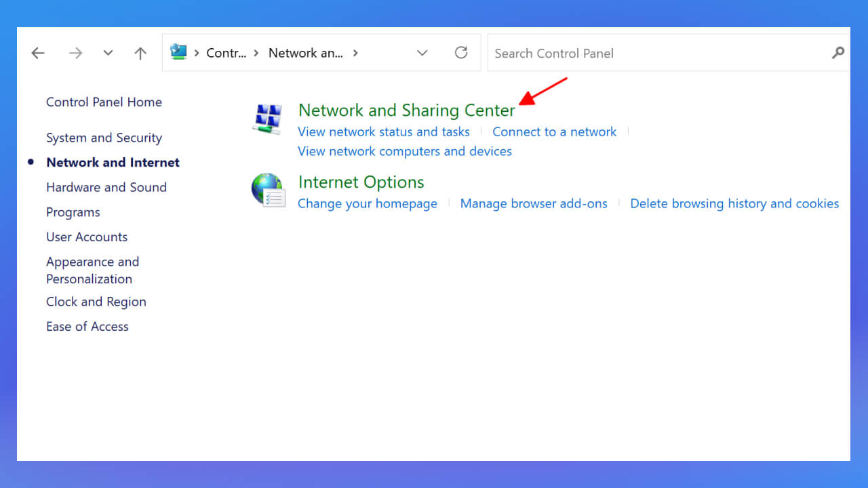Click the Back arrow button
Screen dimensions: 868x488
pos(38,53)
